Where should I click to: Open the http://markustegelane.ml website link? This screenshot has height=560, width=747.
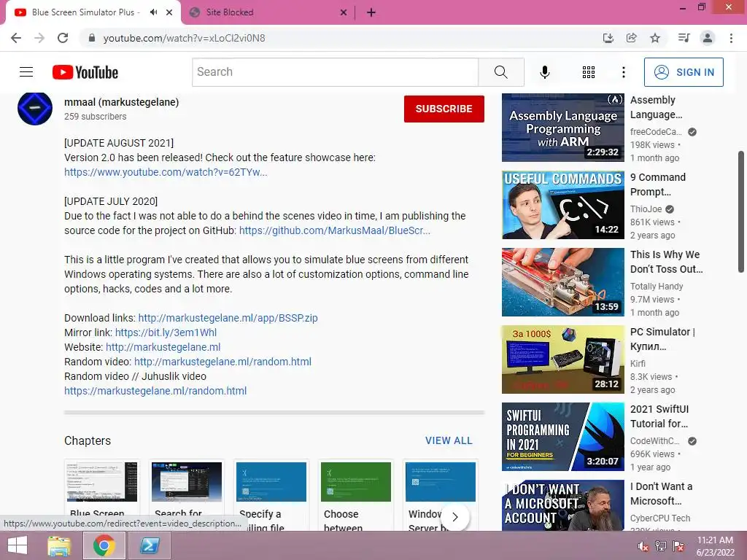click(x=163, y=347)
